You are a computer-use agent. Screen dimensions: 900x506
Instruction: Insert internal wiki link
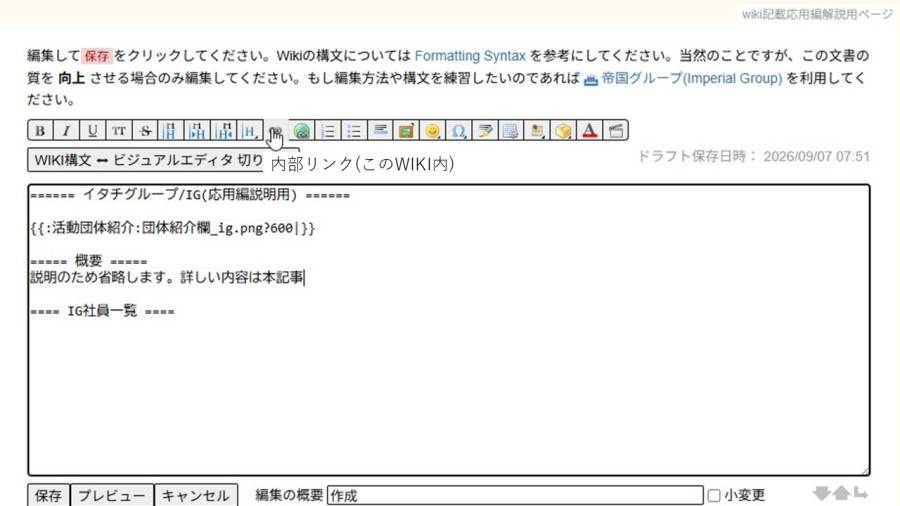[276, 131]
